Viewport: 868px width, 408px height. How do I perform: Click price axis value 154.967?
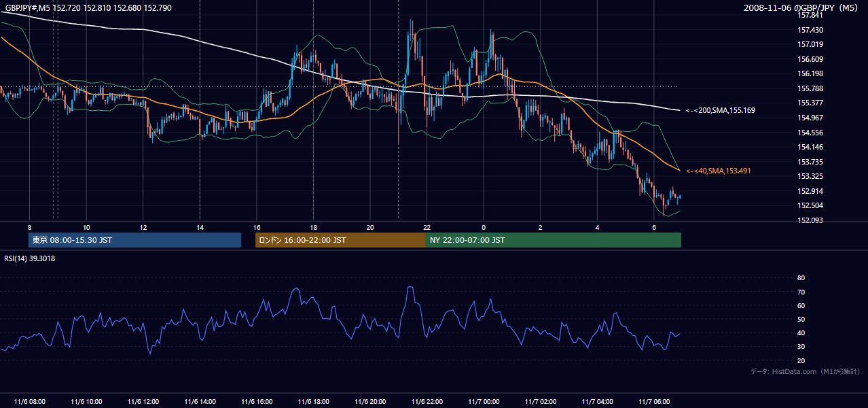pos(810,118)
